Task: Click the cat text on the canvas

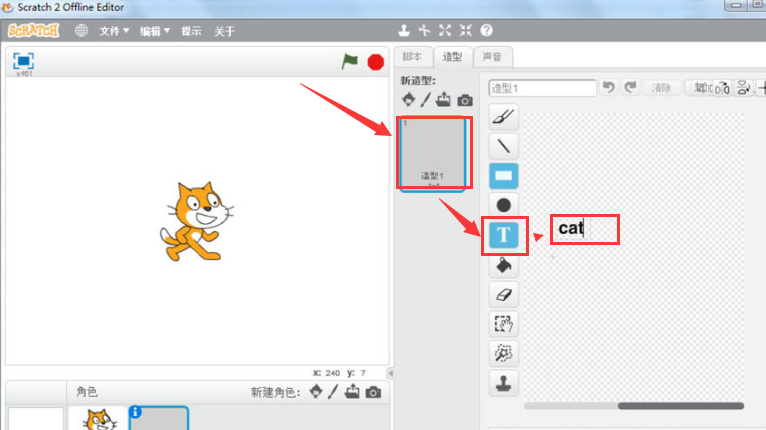Action: [x=571, y=228]
